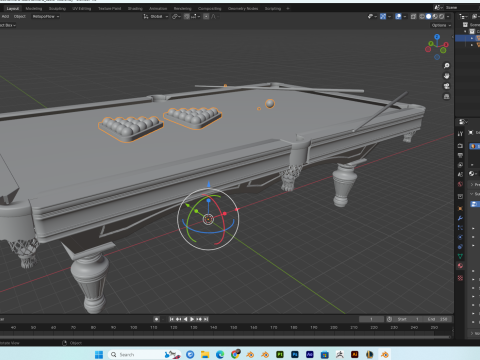Open the View Layer properties tab
This screenshot has height=360, width=480.
(460, 165)
